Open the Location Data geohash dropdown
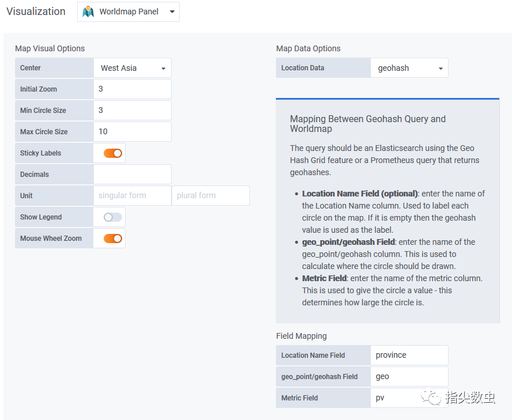The image size is (512, 420). point(409,68)
